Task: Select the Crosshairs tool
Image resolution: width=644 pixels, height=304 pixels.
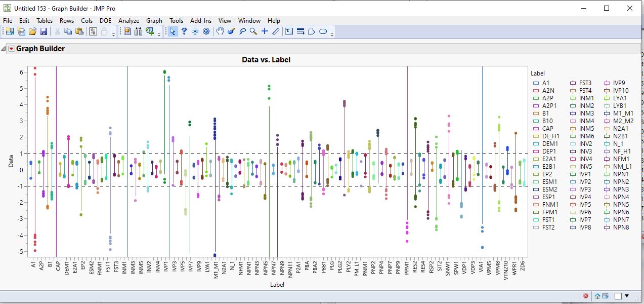Action: coord(264,31)
